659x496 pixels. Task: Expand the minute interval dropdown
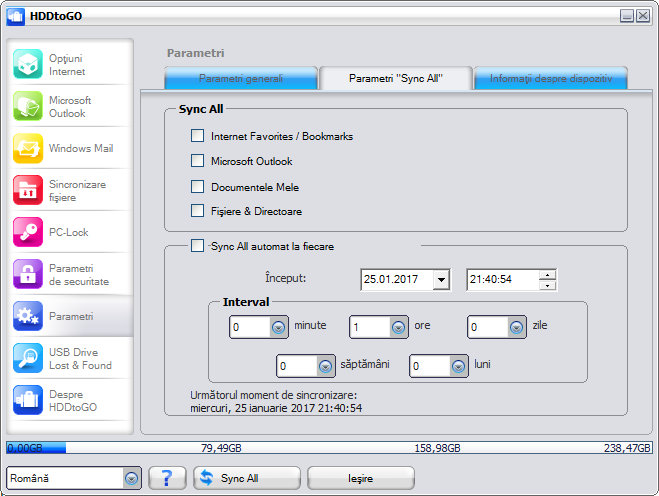(x=278, y=327)
